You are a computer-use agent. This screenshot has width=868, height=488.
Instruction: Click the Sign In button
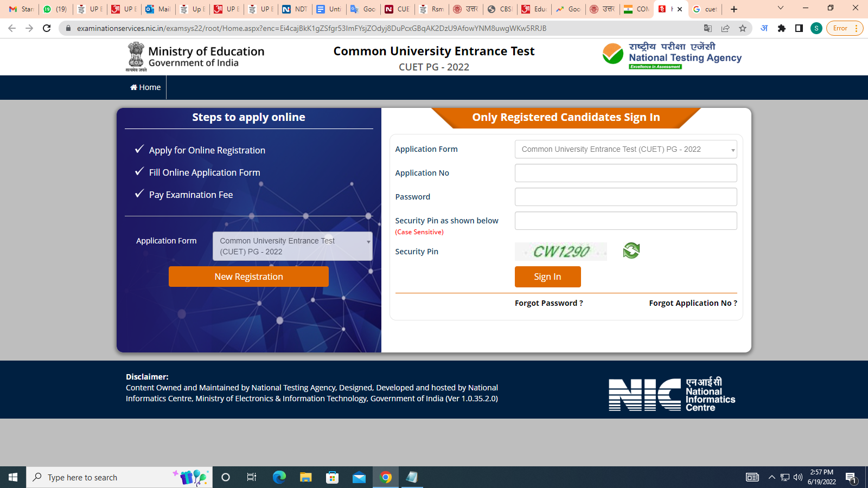[547, 277]
